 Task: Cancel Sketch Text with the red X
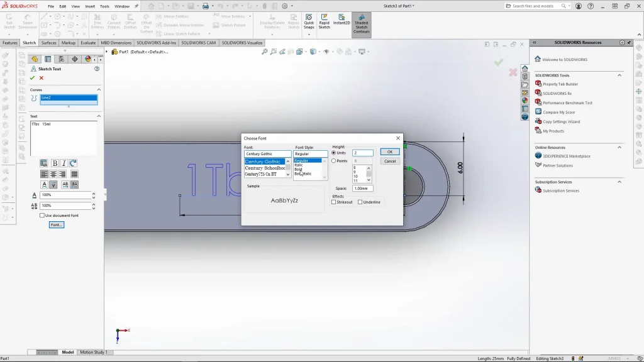(x=42, y=78)
